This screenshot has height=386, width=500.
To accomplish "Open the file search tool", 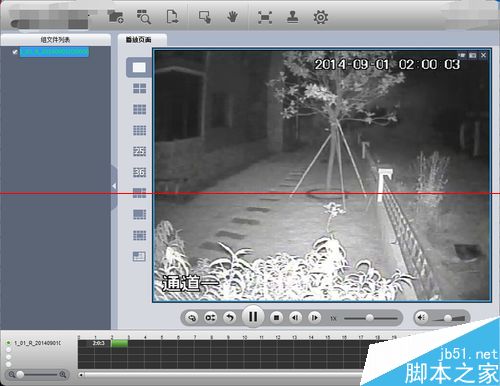I will pos(144,17).
